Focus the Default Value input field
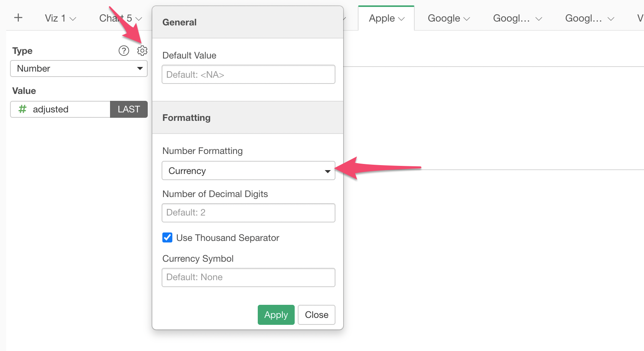This screenshot has width=644, height=351. coord(249,74)
